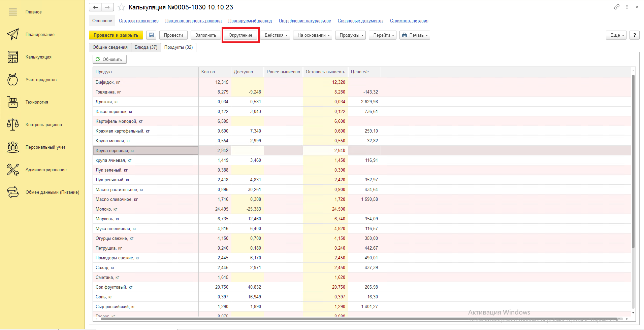Viewport: 644px width, 330px height.
Task: Click the calculator icon for Калькуляция
Action: 13,57
